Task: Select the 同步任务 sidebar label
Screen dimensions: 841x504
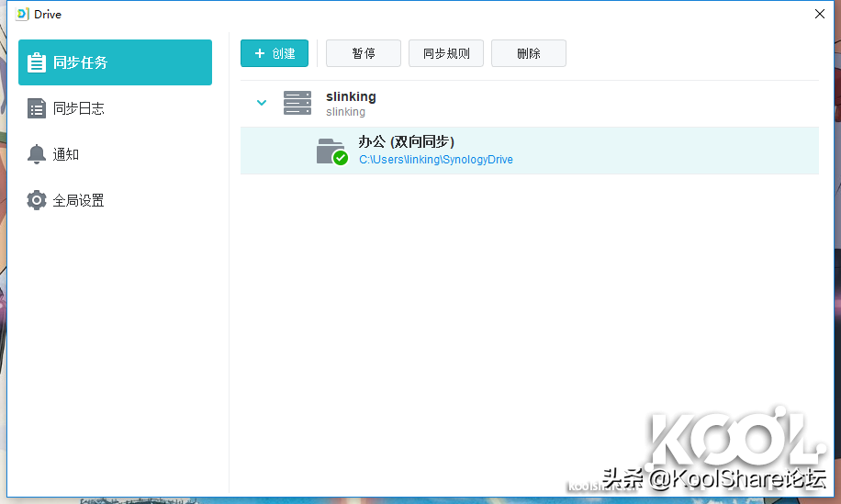Action: click(81, 62)
